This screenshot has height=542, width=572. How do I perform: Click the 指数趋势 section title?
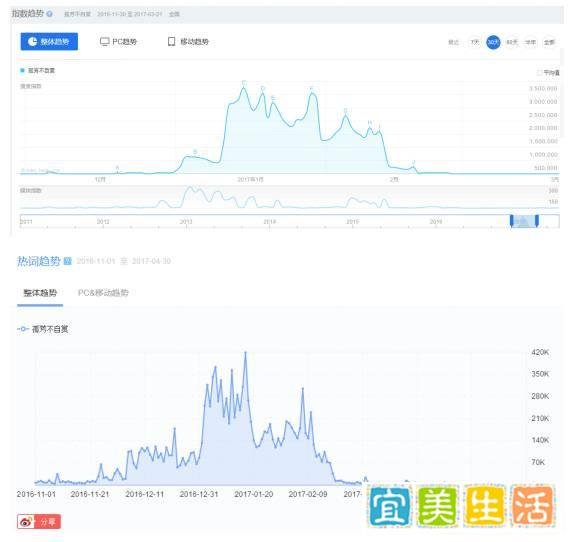[28, 13]
